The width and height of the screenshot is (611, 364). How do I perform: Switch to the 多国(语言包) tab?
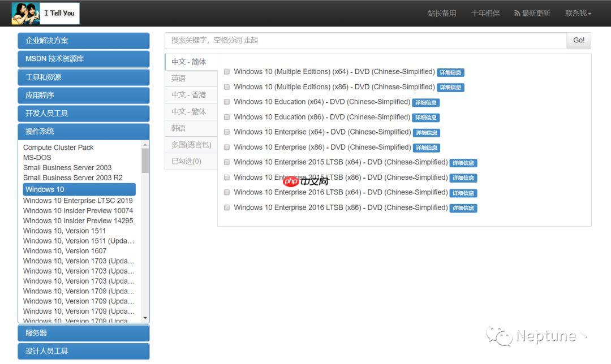pyautogui.click(x=191, y=145)
